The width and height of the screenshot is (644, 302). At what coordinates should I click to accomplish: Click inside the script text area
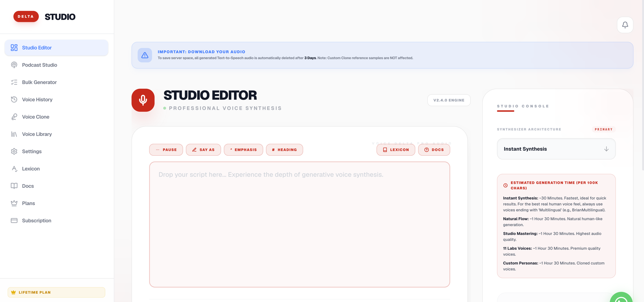(300, 225)
